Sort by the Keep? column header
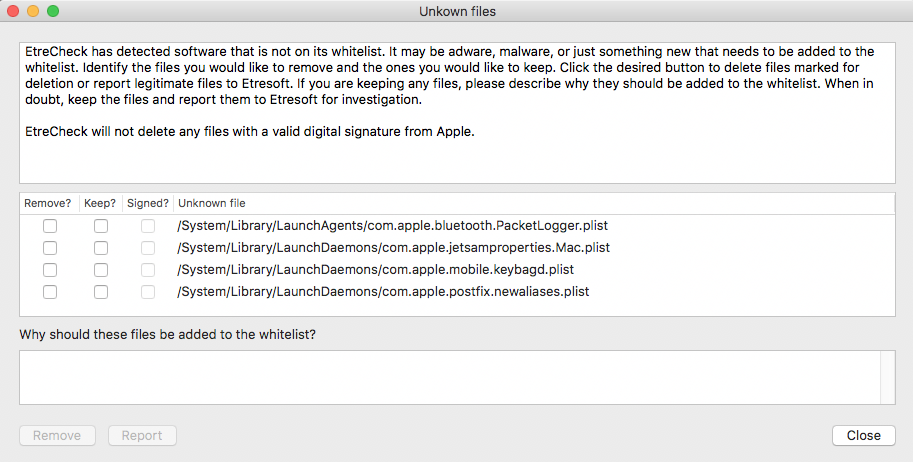The image size is (913, 462). tap(100, 203)
